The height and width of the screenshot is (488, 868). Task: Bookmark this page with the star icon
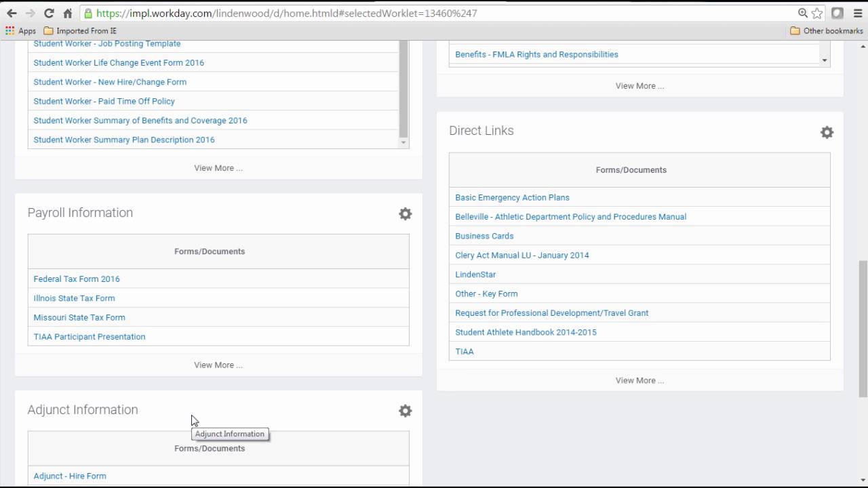click(817, 13)
